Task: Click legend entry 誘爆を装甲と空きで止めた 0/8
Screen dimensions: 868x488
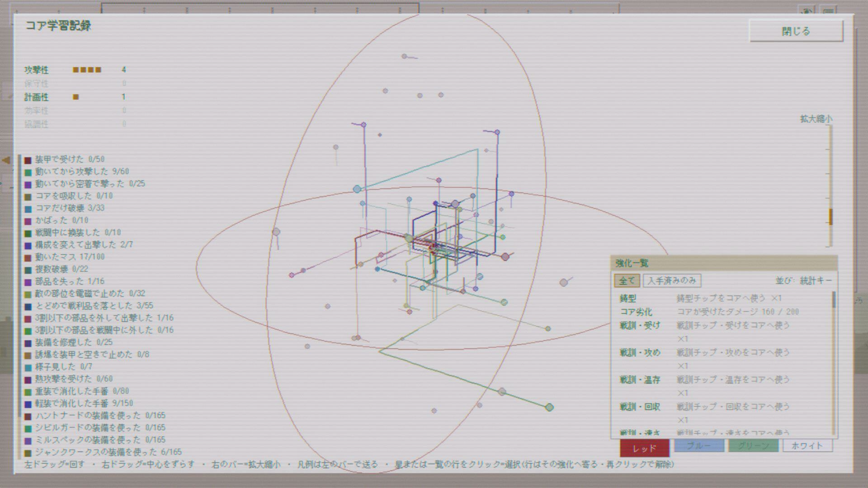Action: pyautogui.click(x=87, y=355)
